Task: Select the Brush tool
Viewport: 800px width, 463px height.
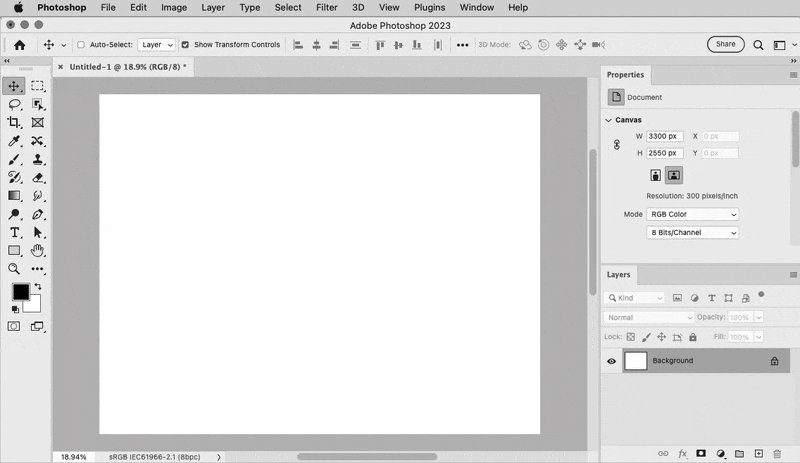Action: click(x=14, y=159)
